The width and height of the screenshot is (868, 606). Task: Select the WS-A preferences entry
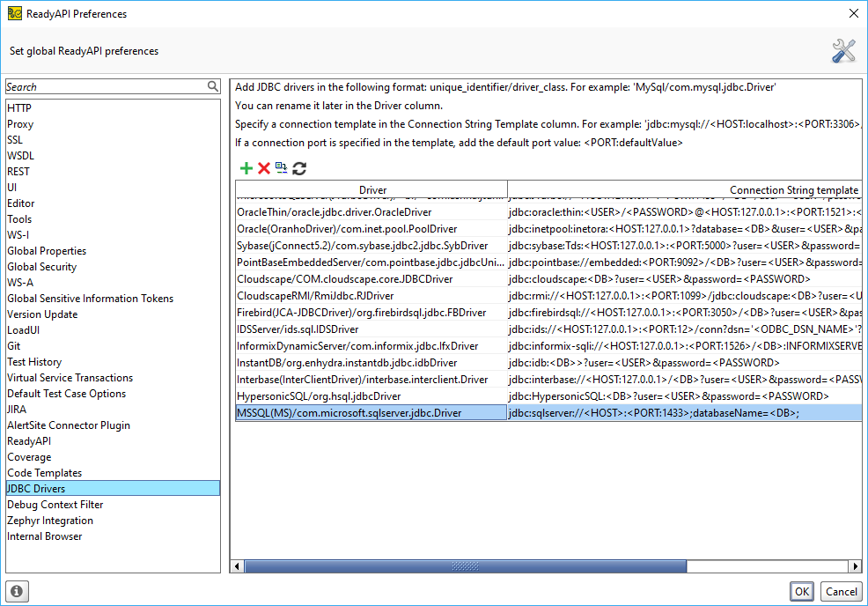(113, 283)
